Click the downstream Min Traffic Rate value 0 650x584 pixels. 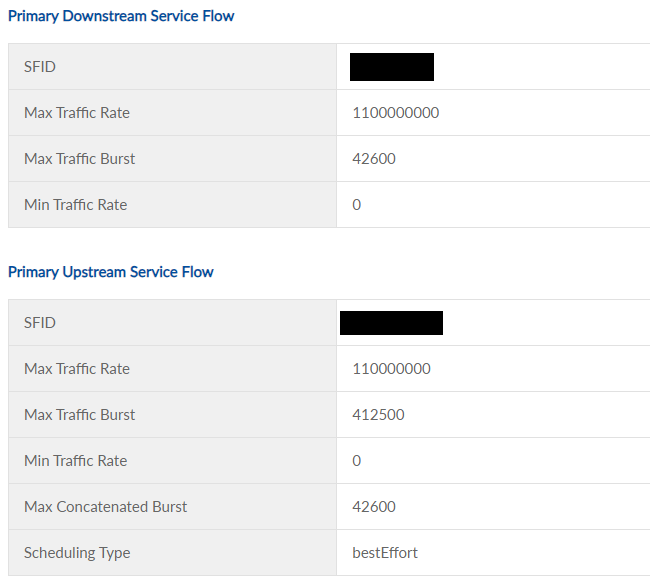[357, 205]
